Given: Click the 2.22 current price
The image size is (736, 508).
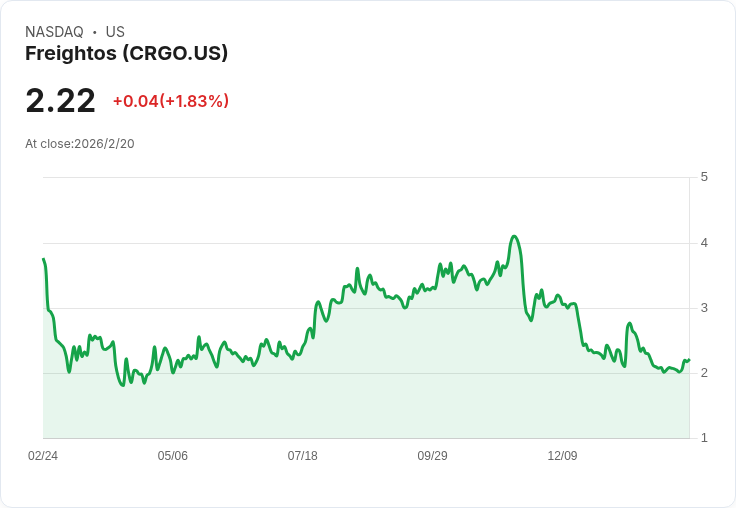Looking at the screenshot, I should (60, 101).
